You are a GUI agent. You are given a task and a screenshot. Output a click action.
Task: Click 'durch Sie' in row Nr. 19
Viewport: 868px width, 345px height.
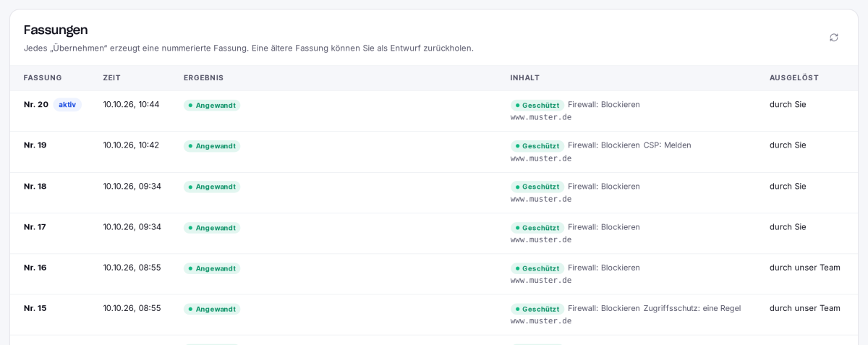[788, 145]
